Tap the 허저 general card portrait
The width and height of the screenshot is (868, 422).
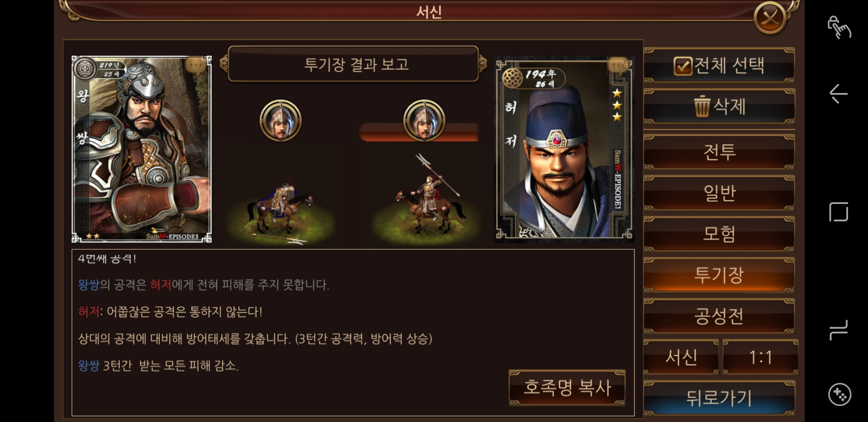(564, 149)
